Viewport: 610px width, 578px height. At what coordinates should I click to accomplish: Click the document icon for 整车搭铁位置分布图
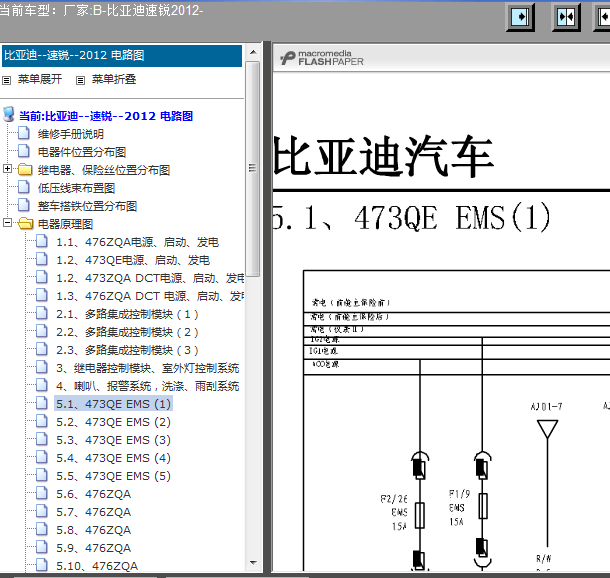[x=24, y=205]
